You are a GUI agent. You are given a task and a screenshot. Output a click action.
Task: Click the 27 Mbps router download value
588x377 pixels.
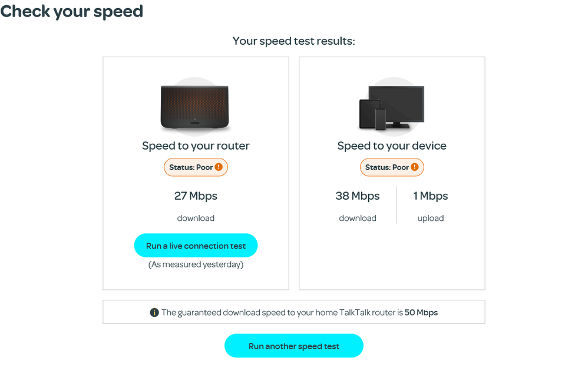tap(196, 196)
